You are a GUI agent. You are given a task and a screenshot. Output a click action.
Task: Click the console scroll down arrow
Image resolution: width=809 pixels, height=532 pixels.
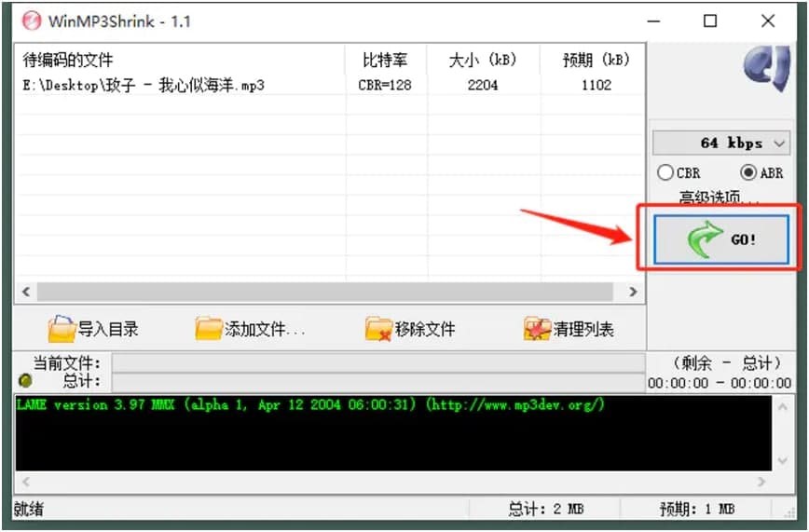[x=783, y=460]
